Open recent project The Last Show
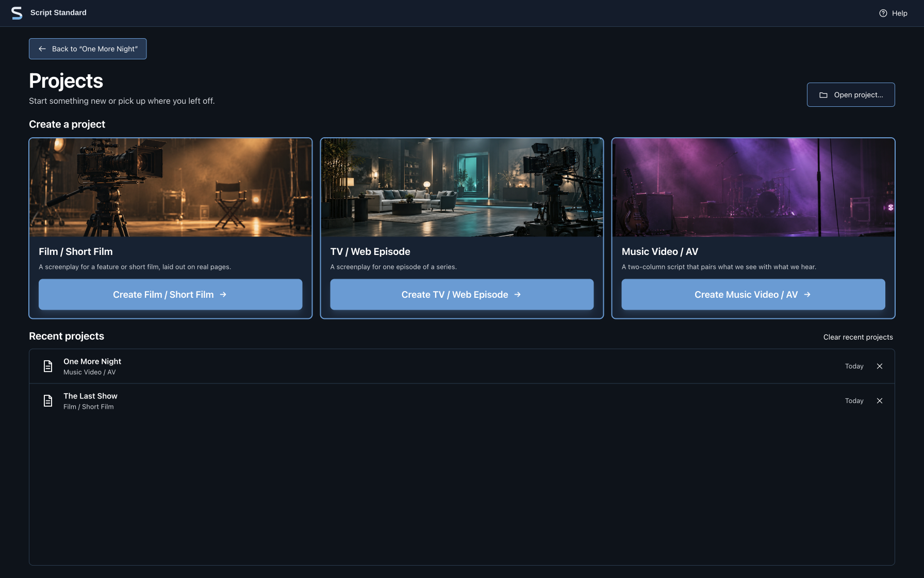This screenshot has width=924, height=578. coord(462,401)
